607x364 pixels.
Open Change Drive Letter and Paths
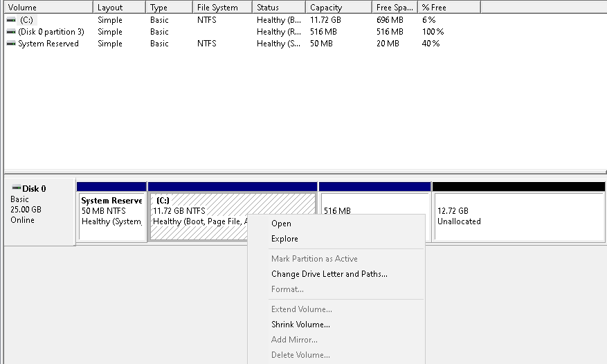[329, 274]
